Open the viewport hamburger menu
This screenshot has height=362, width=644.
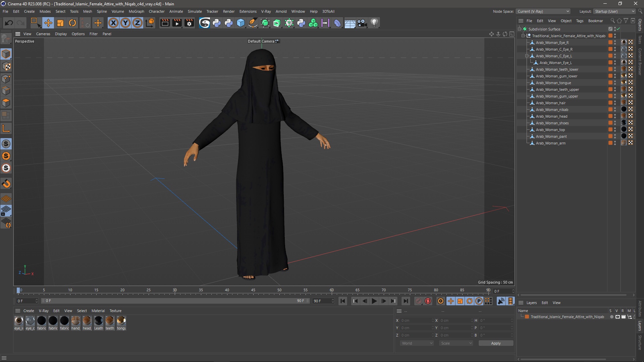[x=18, y=34]
